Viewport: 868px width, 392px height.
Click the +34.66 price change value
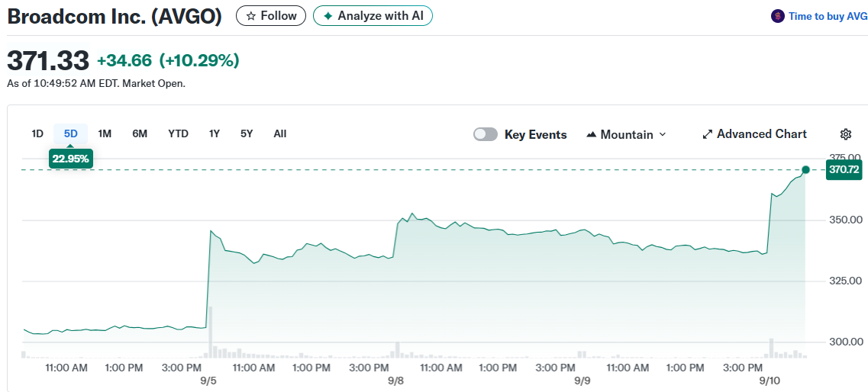[124, 61]
